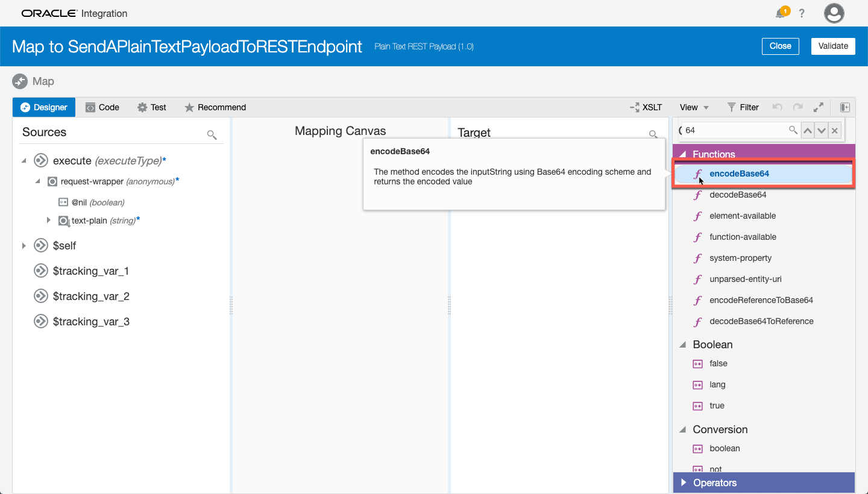
Task: Clear the function search with X
Action: click(x=835, y=130)
